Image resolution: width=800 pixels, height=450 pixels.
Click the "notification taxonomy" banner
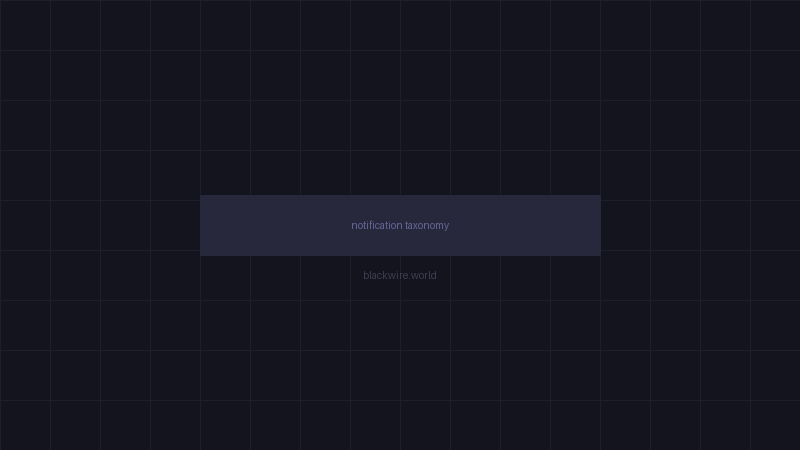coord(400,225)
